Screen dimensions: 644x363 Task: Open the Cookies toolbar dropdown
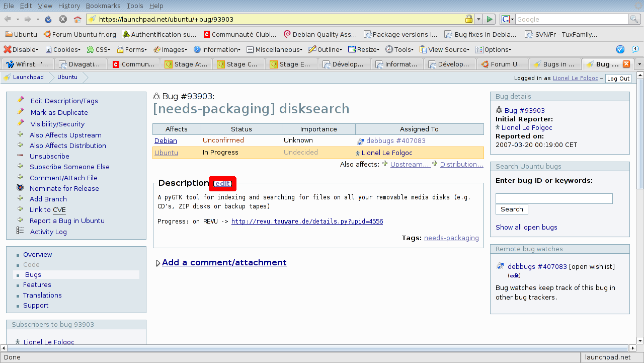[x=63, y=49]
